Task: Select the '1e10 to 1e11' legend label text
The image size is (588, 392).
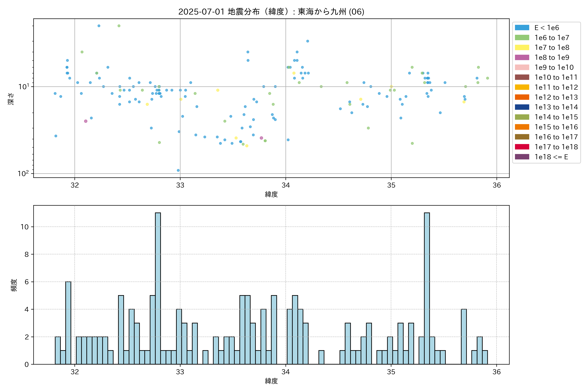Action: (x=556, y=77)
